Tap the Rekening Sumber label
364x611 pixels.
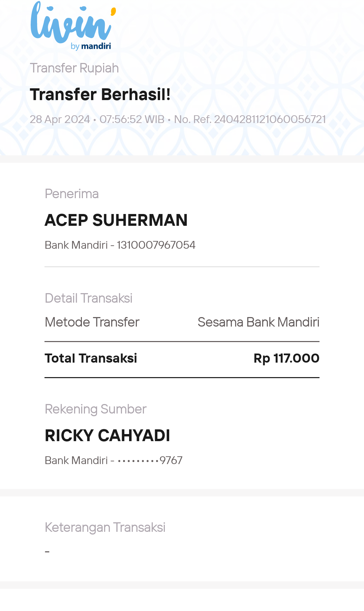click(x=96, y=409)
